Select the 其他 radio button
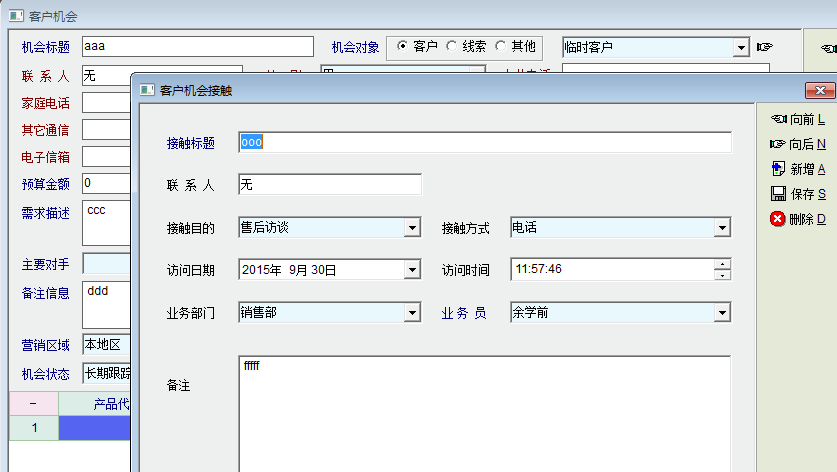The width and height of the screenshot is (837, 472). (x=500, y=47)
